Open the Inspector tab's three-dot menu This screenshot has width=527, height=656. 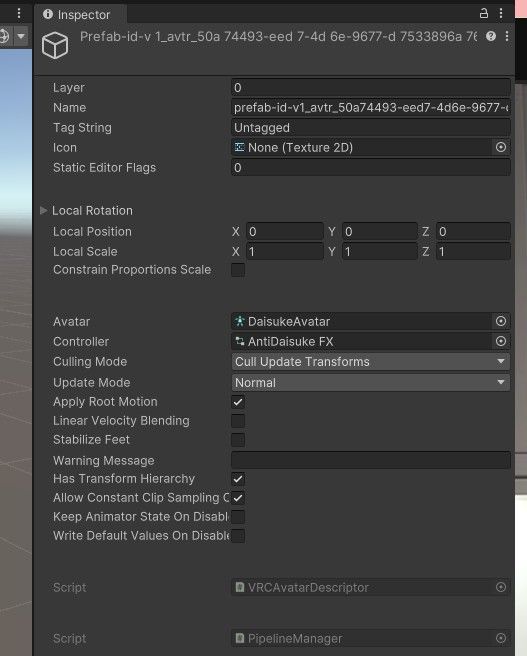(x=501, y=14)
